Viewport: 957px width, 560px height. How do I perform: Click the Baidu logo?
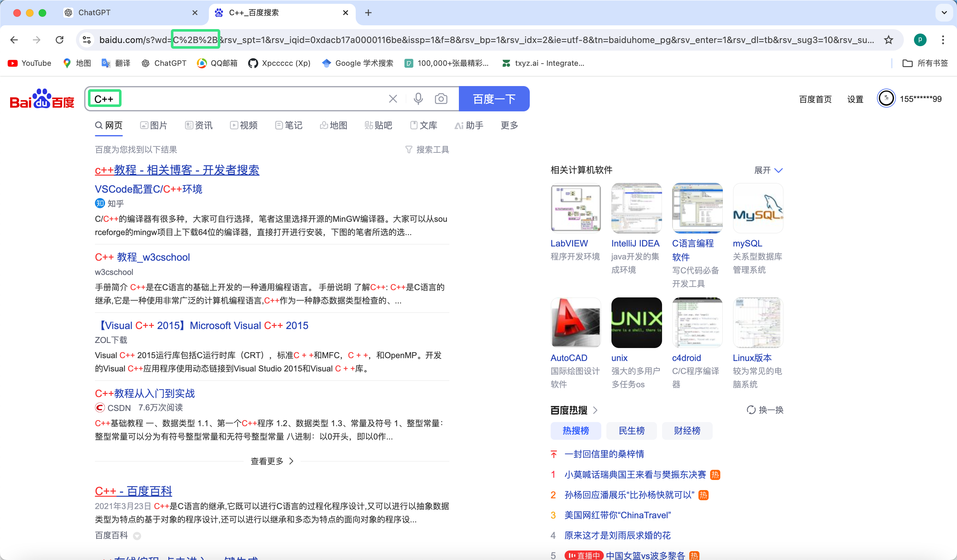pos(42,99)
